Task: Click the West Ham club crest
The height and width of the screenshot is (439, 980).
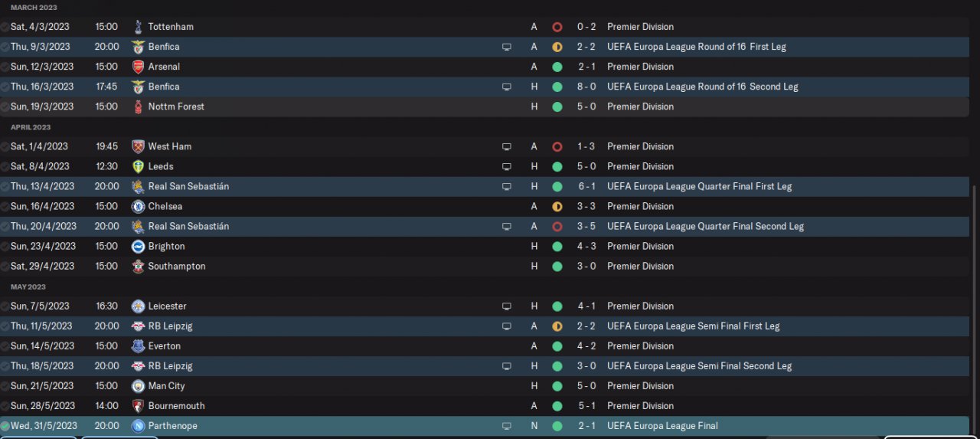Action: tap(138, 146)
